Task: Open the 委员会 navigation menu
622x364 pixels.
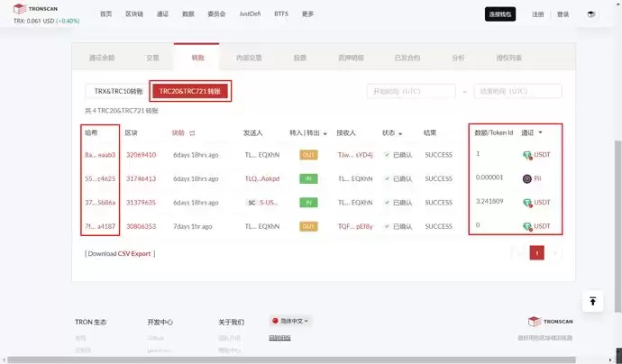Action: (x=216, y=14)
